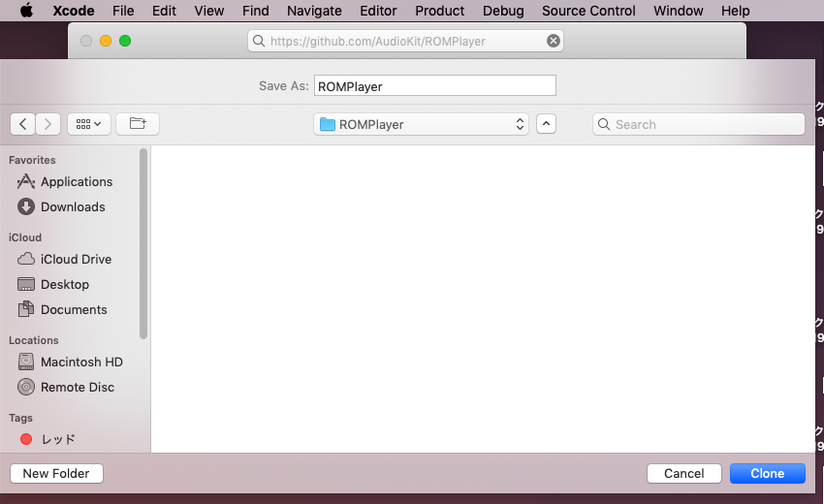Open the Editor menu

378,11
